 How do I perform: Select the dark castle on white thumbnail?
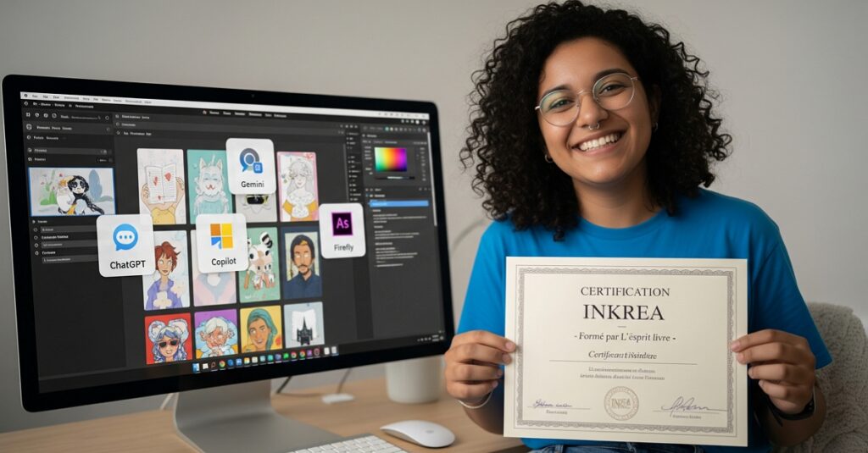(x=304, y=325)
